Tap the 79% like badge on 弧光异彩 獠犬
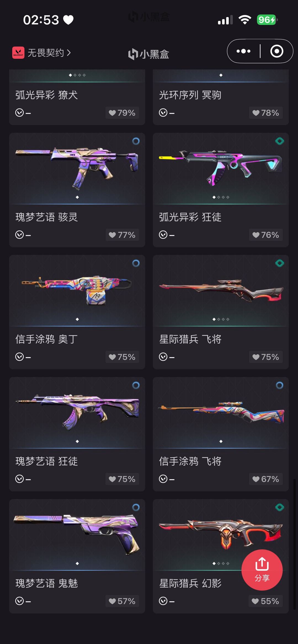298x644 pixels. coord(122,113)
